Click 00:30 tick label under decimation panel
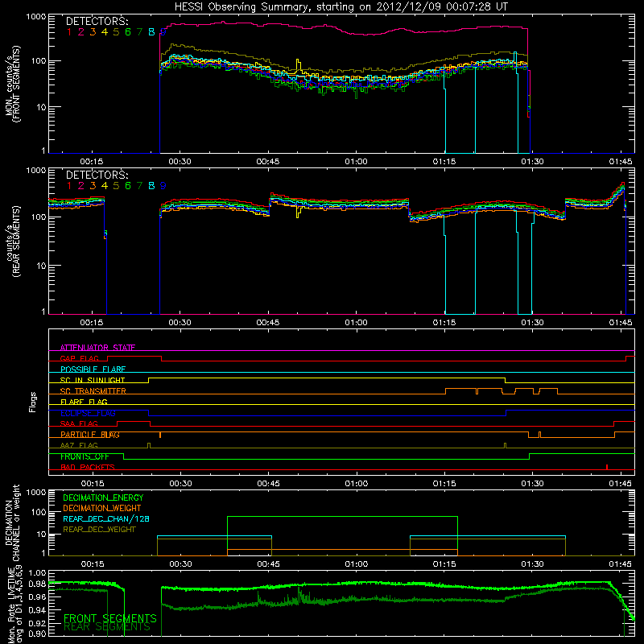Viewport: 644px width, 644px height. [x=180, y=564]
